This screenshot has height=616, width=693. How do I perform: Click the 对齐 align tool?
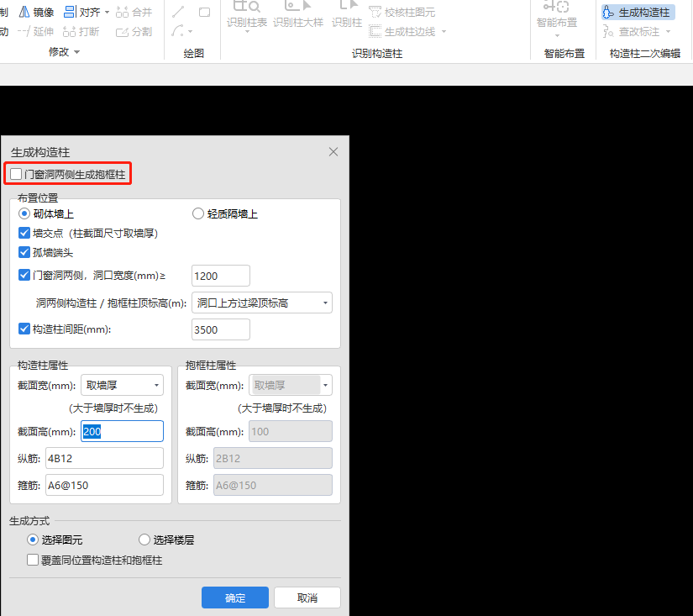pos(82,12)
